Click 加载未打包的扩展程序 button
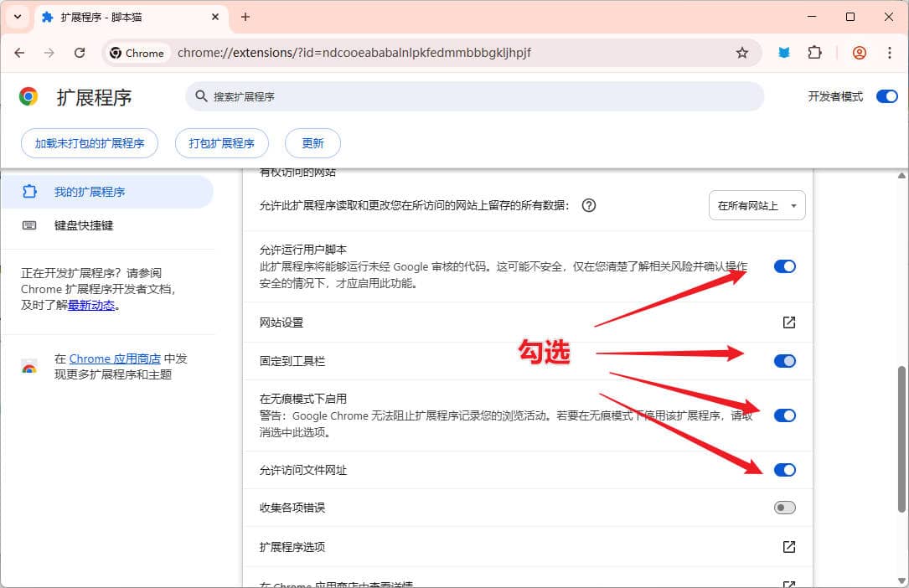The width and height of the screenshot is (909, 588). coord(90,143)
